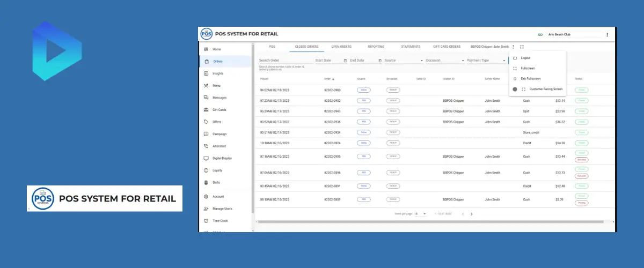The image size is (644, 268).
Task: Open Attendant in the sidebar
Action: (224, 146)
